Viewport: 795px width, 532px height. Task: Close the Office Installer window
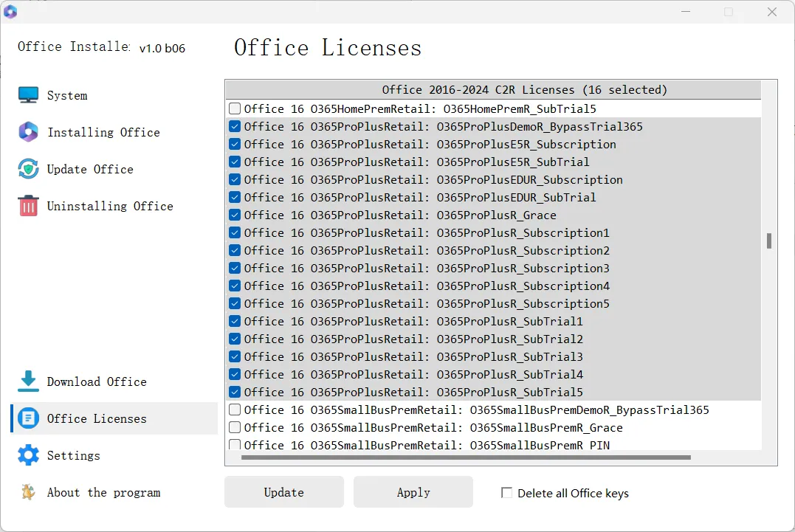click(771, 12)
